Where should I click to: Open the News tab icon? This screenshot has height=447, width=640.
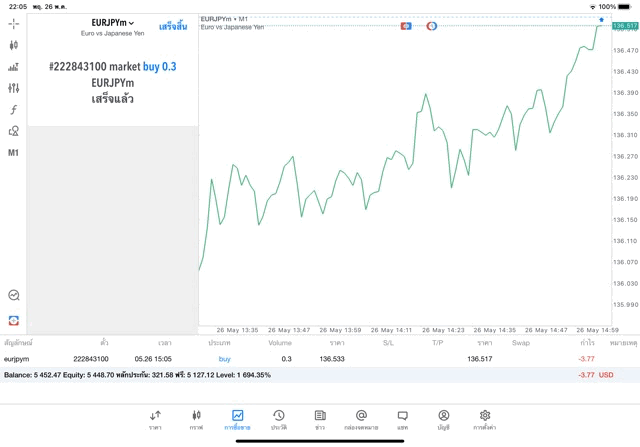pos(320,419)
